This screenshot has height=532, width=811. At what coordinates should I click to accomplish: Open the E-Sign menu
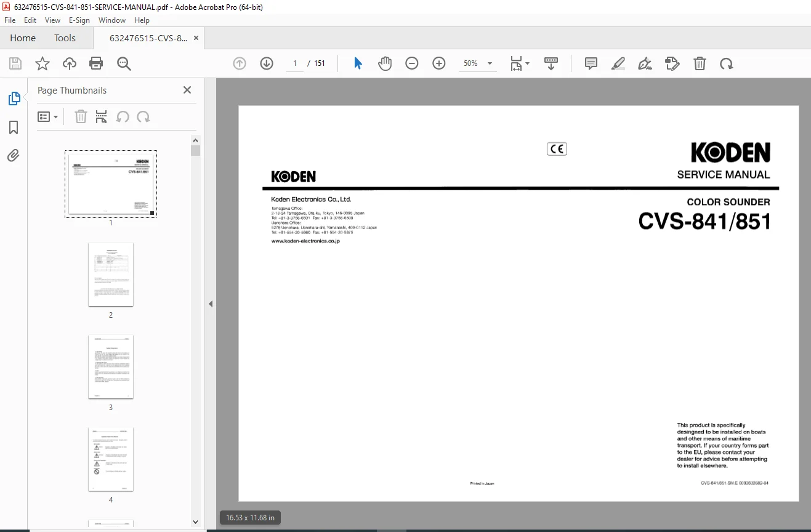pyautogui.click(x=79, y=20)
